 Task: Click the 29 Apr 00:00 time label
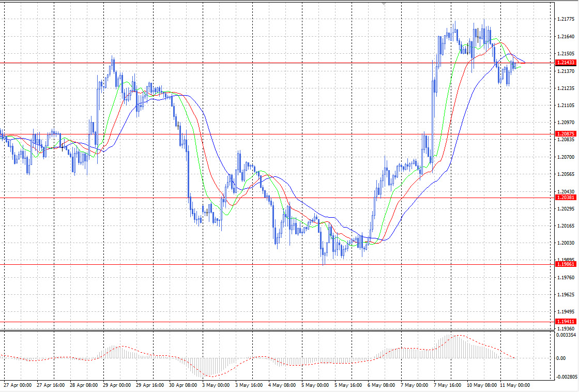117,385
